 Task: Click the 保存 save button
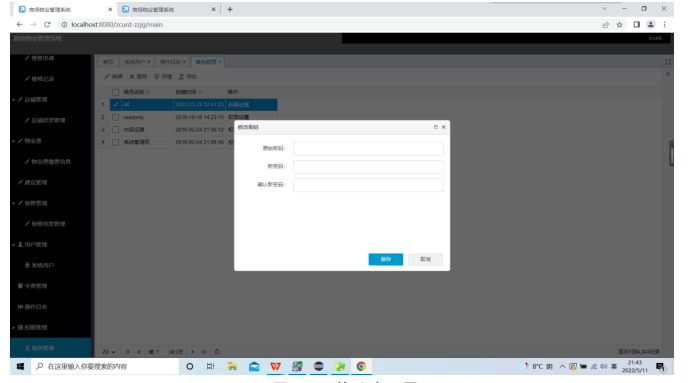click(386, 259)
